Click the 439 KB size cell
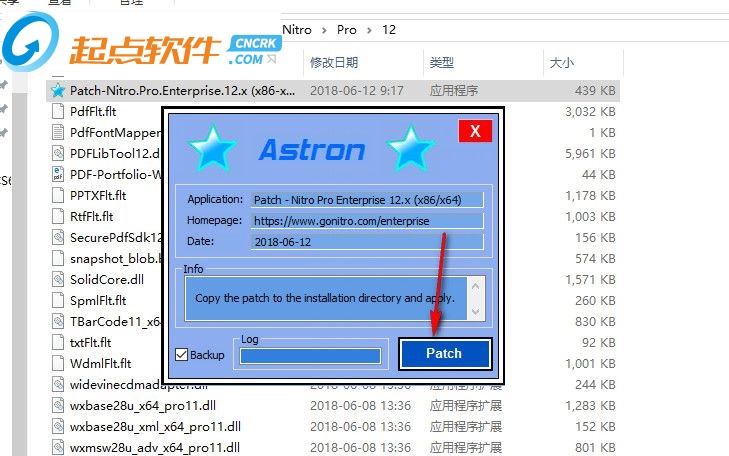729x456 pixels. click(595, 91)
